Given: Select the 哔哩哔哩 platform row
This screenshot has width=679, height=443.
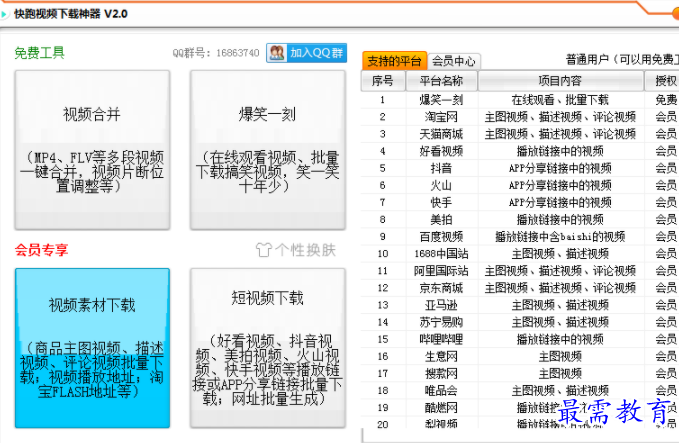Looking at the screenshot, I should [441, 339].
